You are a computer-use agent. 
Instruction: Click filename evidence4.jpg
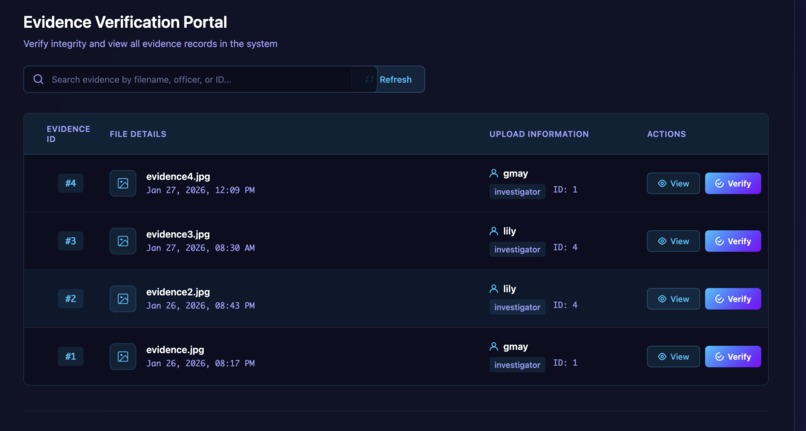point(178,176)
